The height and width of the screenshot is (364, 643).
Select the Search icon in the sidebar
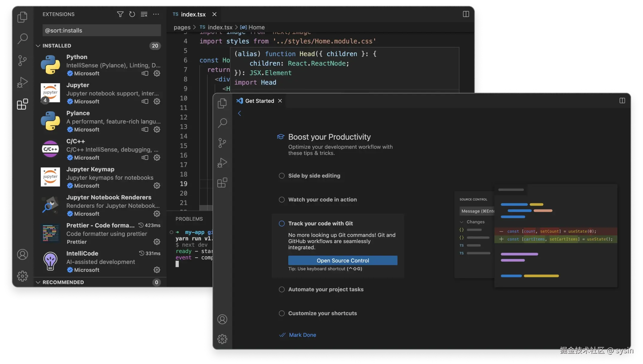pos(22,39)
